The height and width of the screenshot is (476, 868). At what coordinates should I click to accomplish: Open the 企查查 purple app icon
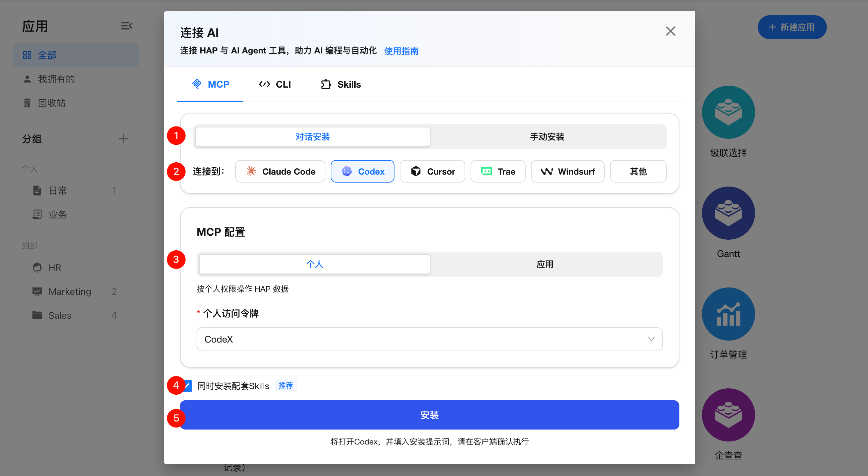click(728, 415)
